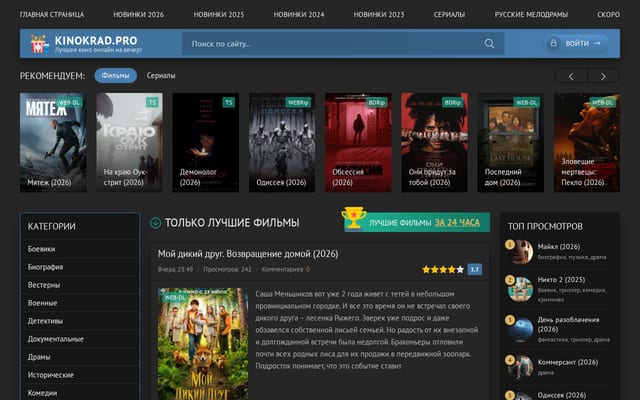Open Коммерсант (2026) round thumbnail

tap(520, 367)
